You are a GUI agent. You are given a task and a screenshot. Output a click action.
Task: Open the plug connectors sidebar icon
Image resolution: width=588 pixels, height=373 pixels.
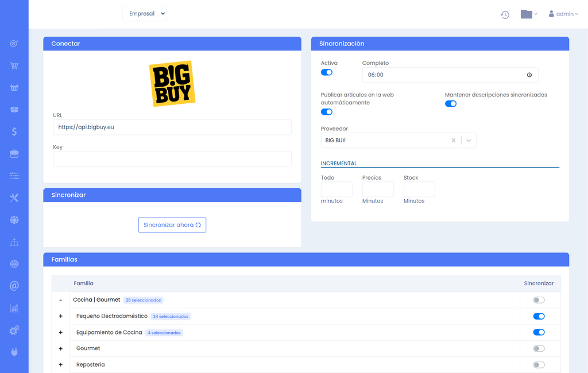point(14,352)
